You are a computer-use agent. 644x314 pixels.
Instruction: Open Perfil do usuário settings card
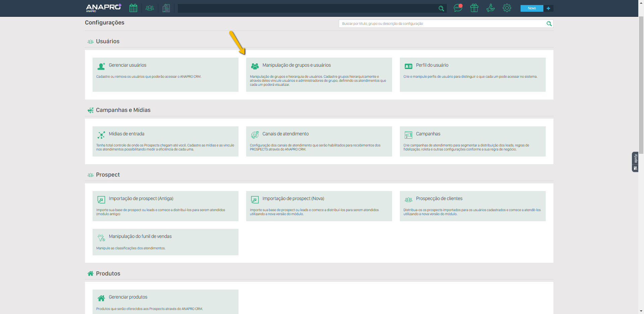pos(472,74)
